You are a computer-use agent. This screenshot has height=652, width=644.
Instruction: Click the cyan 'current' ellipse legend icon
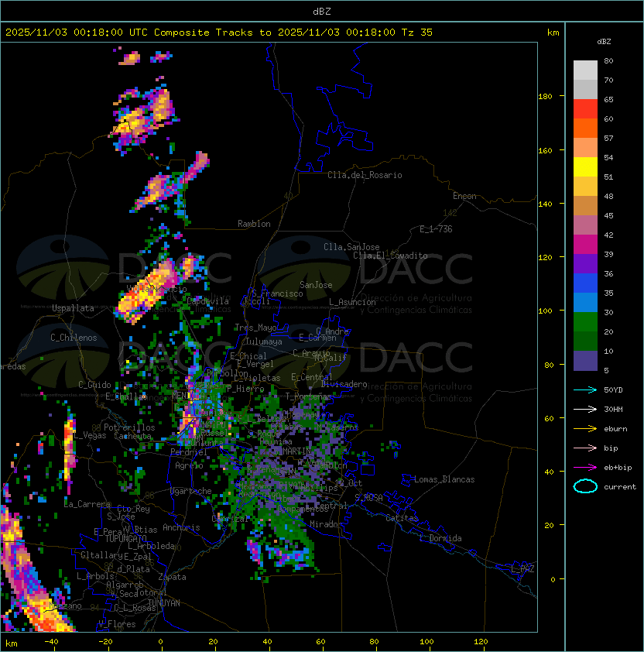pos(585,486)
